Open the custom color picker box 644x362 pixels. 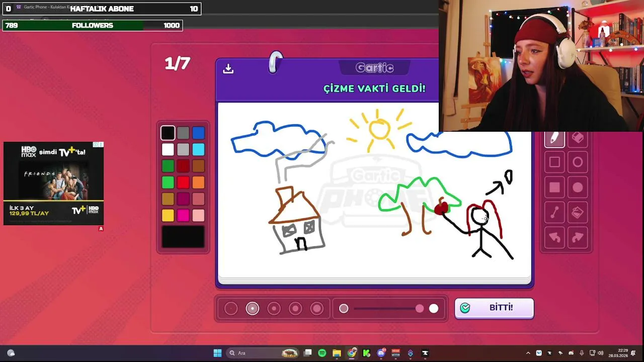click(x=183, y=237)
